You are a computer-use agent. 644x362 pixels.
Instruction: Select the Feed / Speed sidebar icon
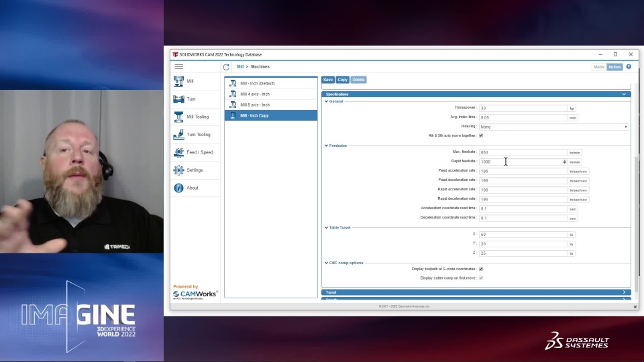click(178, 152)
